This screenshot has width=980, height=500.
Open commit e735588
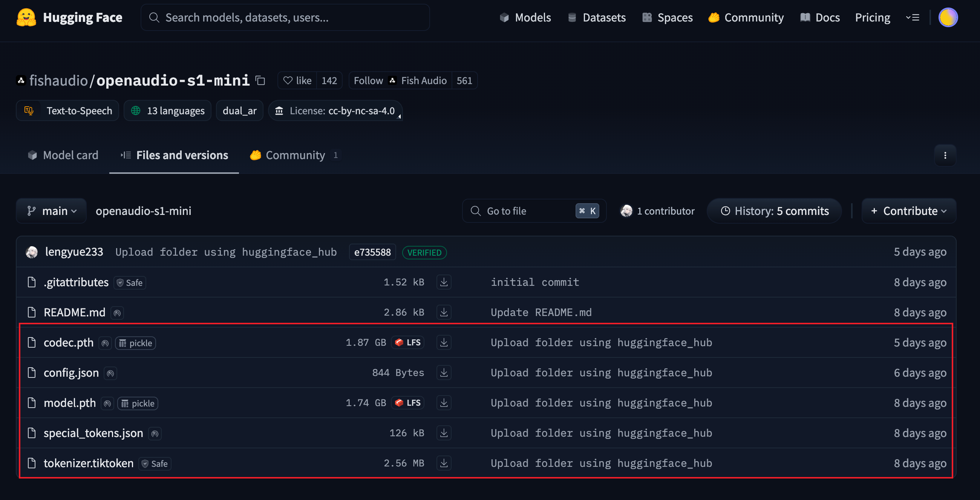point(372,252)
